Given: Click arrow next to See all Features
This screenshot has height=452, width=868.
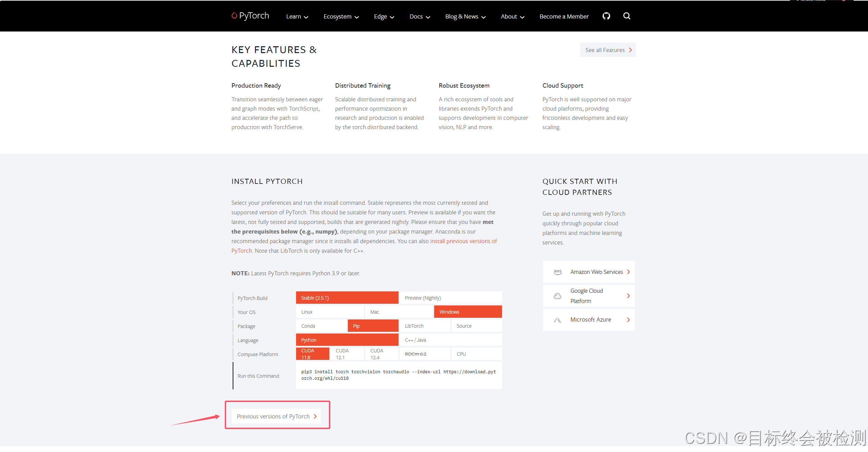Looking at the screenshot, I should point(630,50).
